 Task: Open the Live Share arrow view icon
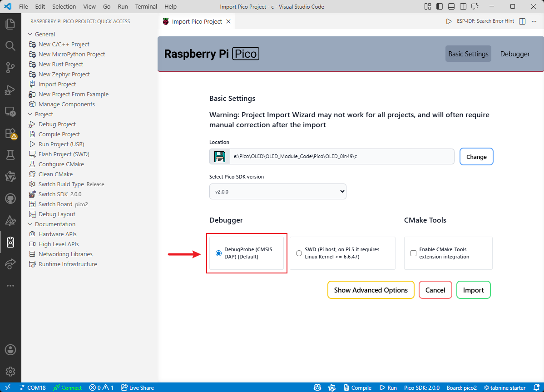click(x=10, y=263)
